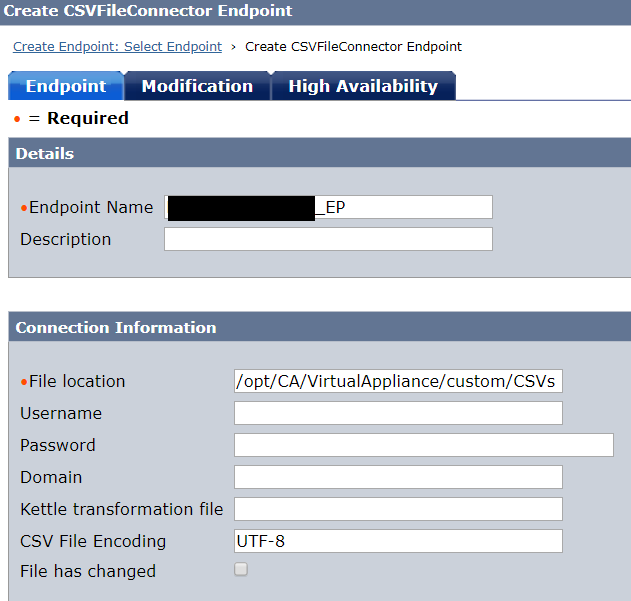Click the Create CSVFileConnector Endpoint breadcrumb text
This screenshot has width=631, height=601.
click(x=353, y=47)
